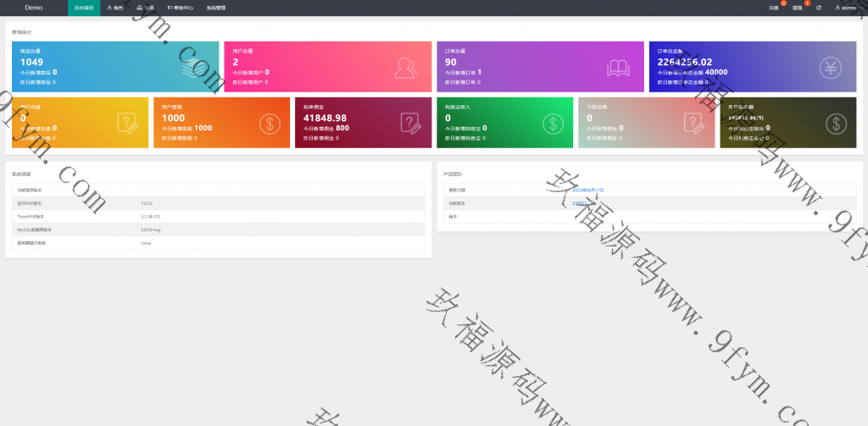The height and width of the screenshot is (426, 868).
Task: Click the user icon on the 用户总量 card
Action: (x=407, y=68)
